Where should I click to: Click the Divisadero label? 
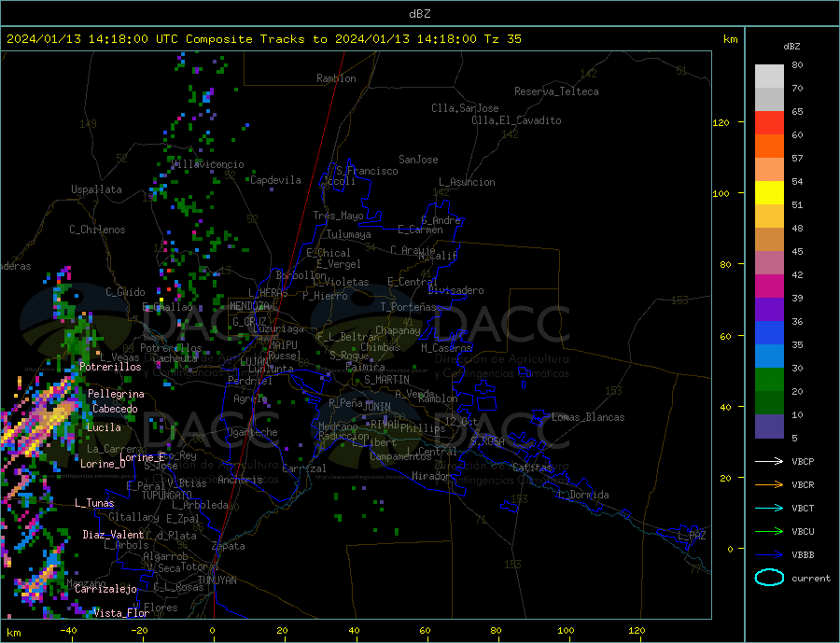coord(455,290)
